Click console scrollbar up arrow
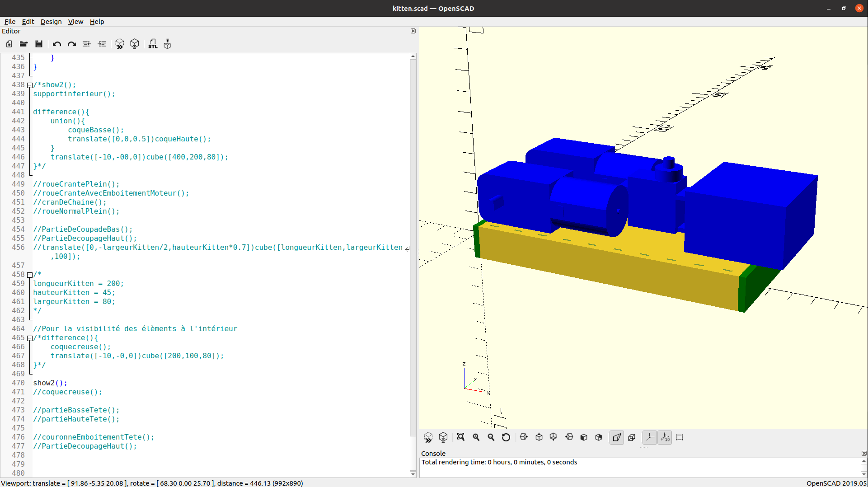The width and height of the screenshot is (868, 487). coord(864,461)
